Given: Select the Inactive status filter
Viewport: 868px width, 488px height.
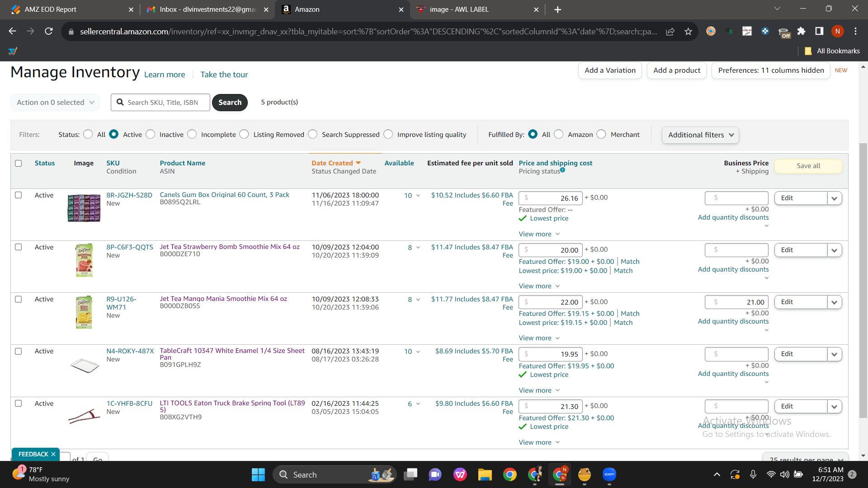Looking at the screenshot, I should 151,134.
